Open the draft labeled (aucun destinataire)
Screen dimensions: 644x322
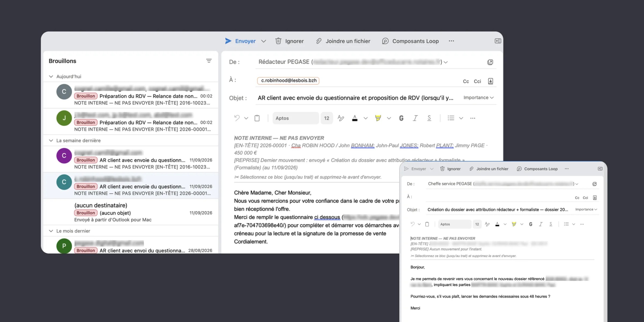pos(131,212)
